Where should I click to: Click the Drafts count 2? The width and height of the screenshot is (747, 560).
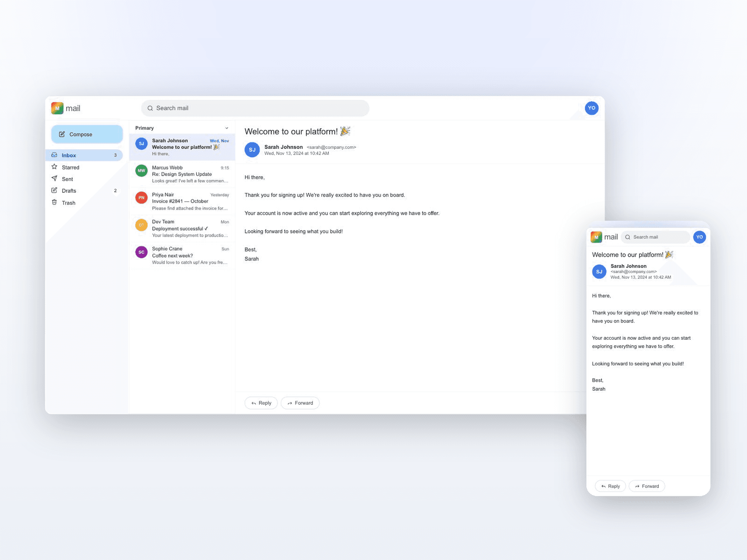pyautogui.click(x=115, y=191)
